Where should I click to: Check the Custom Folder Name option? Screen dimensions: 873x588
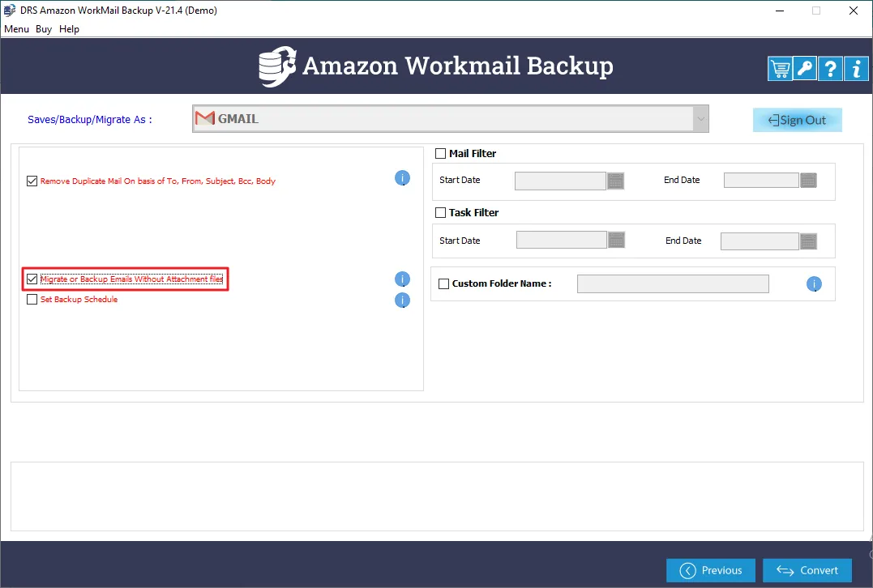pos(443,283)
